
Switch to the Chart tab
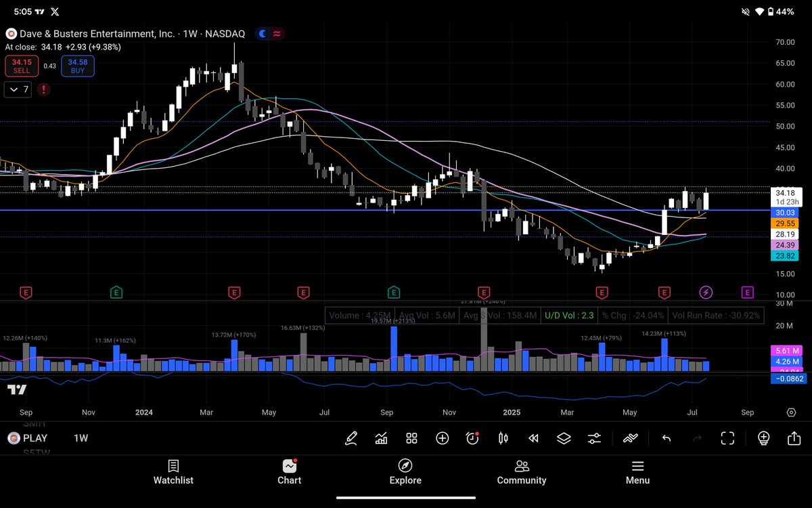click(290, 472)
